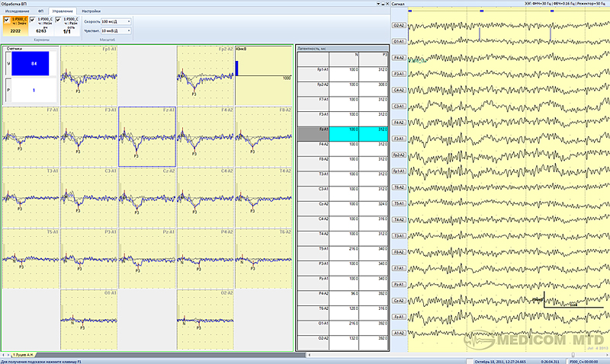The width and height of the screenshot is (610, 364).
Task: Open the Обработка ВП panel options arrow
Action: point(378,4)
